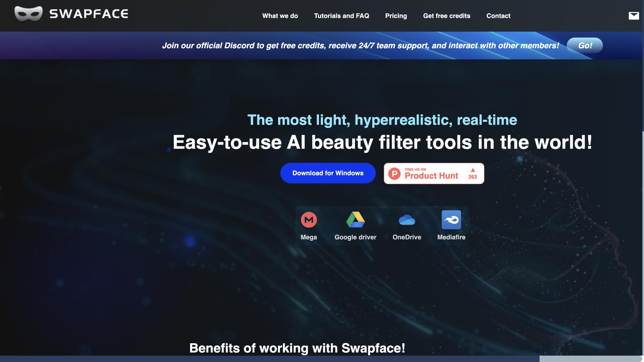
Task: Click the Mega download icon
Action: tap(309, 220)
